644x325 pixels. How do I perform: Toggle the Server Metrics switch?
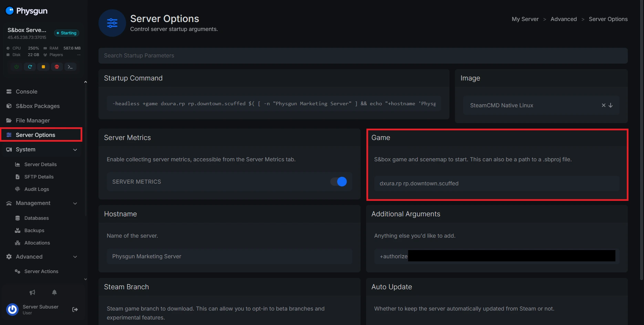click(339, 182)
